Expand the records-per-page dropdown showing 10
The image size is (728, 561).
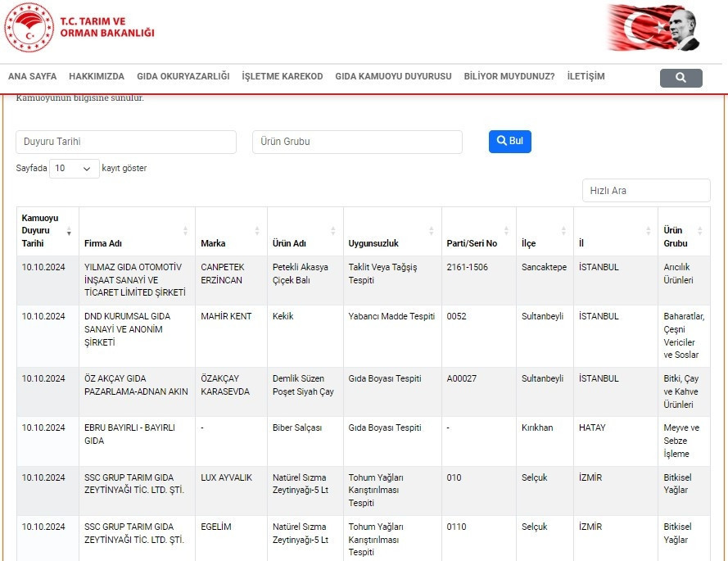point(75,168)
